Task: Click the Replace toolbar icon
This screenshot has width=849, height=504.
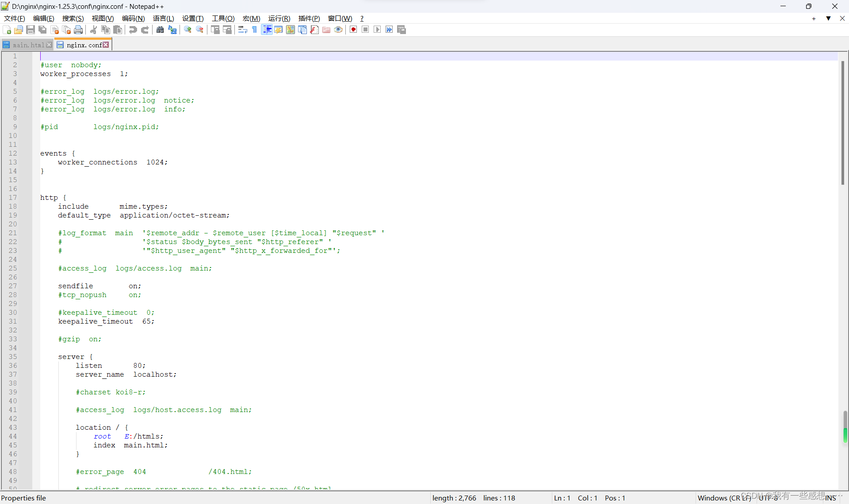Action: pos(172,30)
